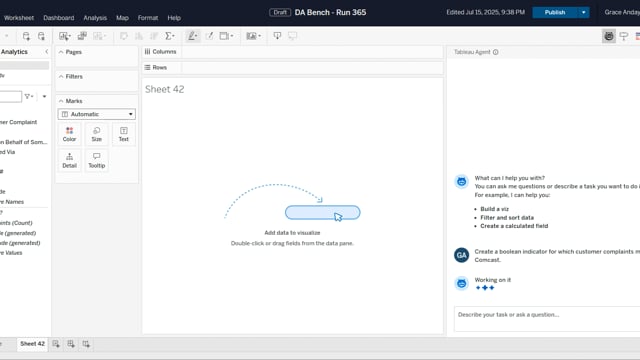This screenshot has width=640, height=360.
Task: Click the Duplicate sheet toolbar icon
Action: [82, 36]
